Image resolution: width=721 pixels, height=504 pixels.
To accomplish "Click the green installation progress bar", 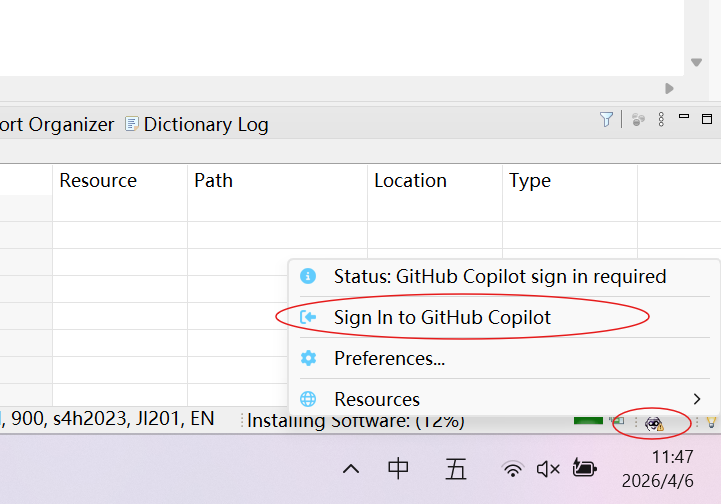I will tap(593, 420).
